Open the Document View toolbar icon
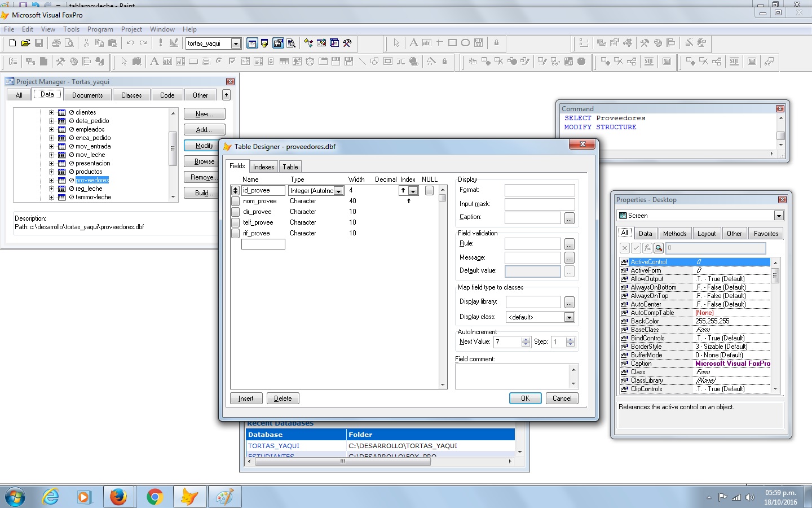 point(291,43)
